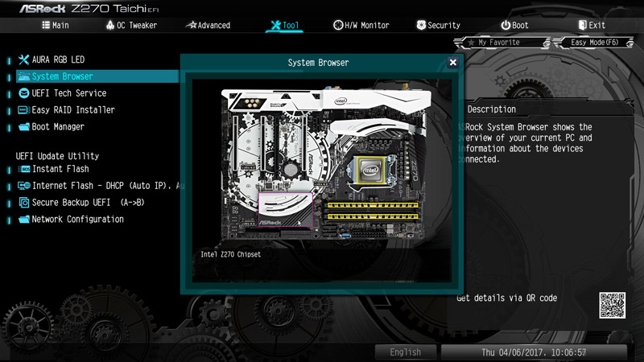Open the H/W Monitor tab
Screen dimensions: 644x362
click(361, 25)
